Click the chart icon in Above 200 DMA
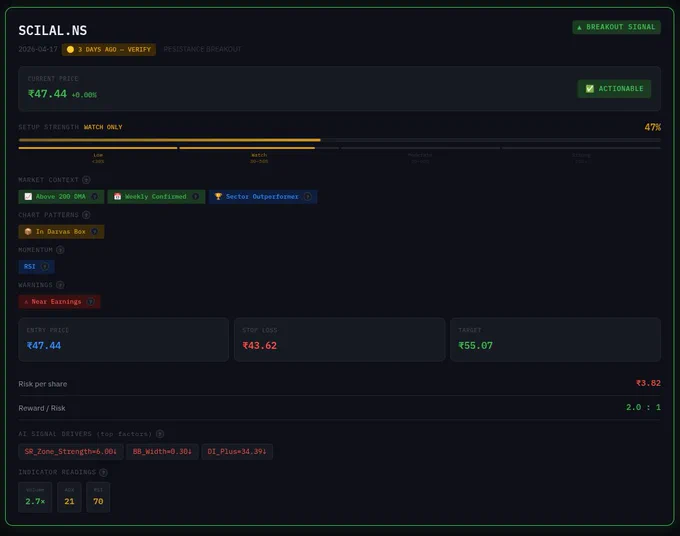Viewport: 680px width, 536px height. [28, 196]
